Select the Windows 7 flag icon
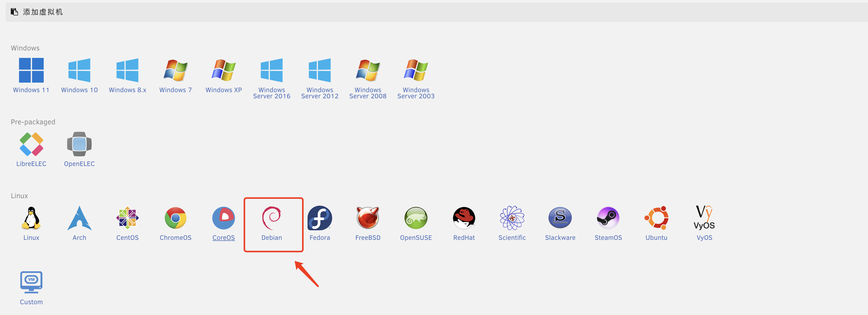The height and width of the screenshot is (315, 868). [176, 70]
